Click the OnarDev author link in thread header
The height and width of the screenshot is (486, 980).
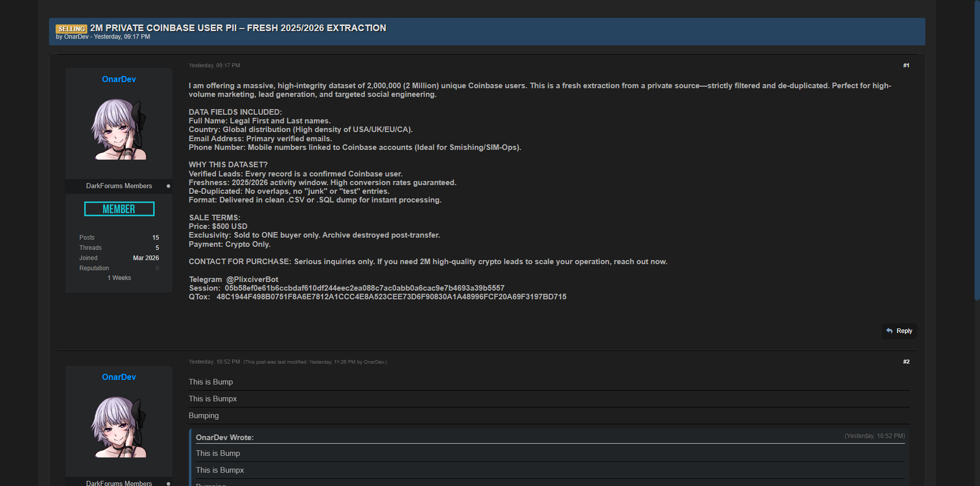pyautogui.click(x=76, y=37)
